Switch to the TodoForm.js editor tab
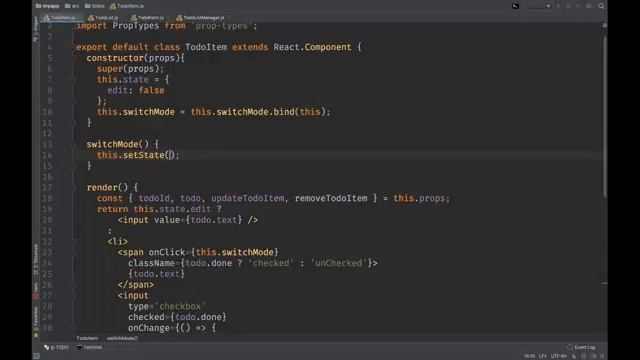 pyautogui.click(x=147, y=18)
